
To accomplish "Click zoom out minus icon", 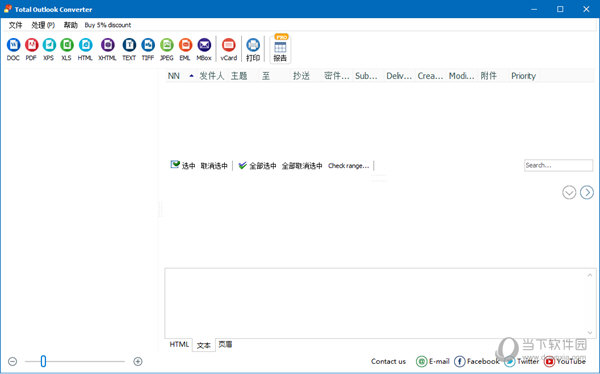I will [x=12, y=361].
